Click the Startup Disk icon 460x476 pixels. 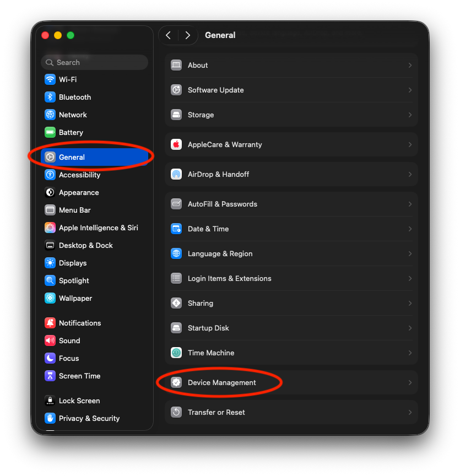176,328
